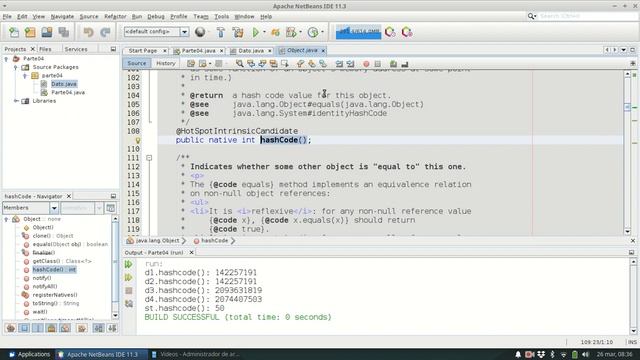Click the Build Project hammer icon

click(x=220, y=32)
